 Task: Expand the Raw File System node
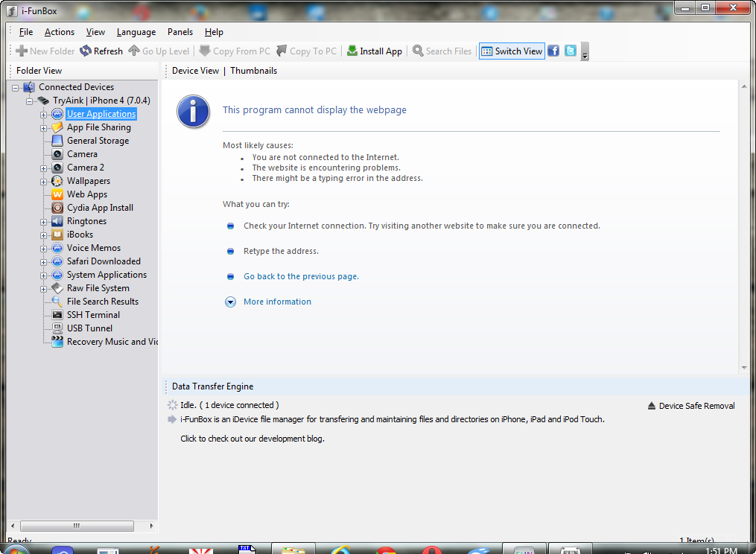pyautogui.click(x=44, y=289)
